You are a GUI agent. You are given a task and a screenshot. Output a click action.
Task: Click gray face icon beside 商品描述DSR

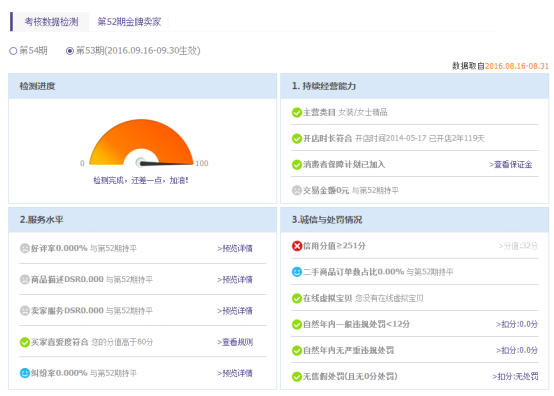point(24,279)
